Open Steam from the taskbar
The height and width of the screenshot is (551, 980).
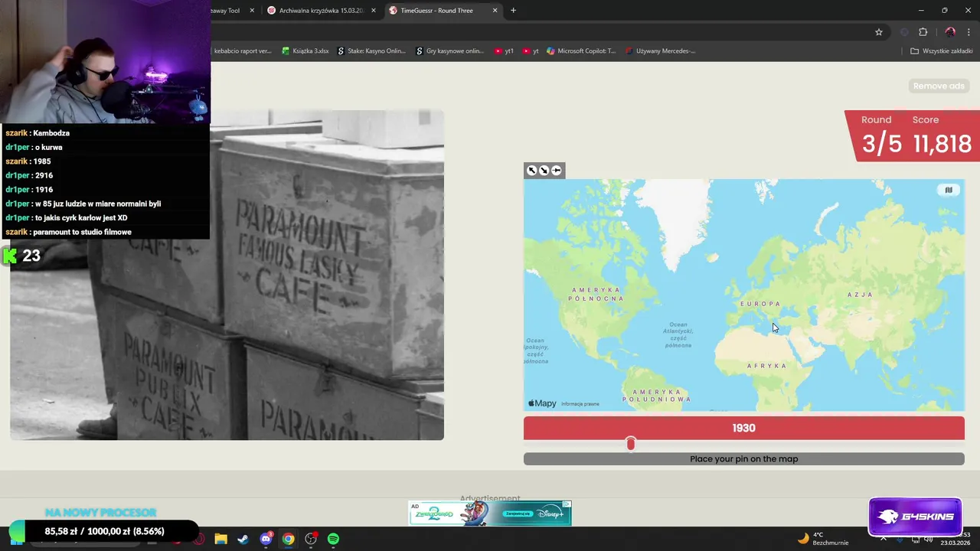(243, 539)
